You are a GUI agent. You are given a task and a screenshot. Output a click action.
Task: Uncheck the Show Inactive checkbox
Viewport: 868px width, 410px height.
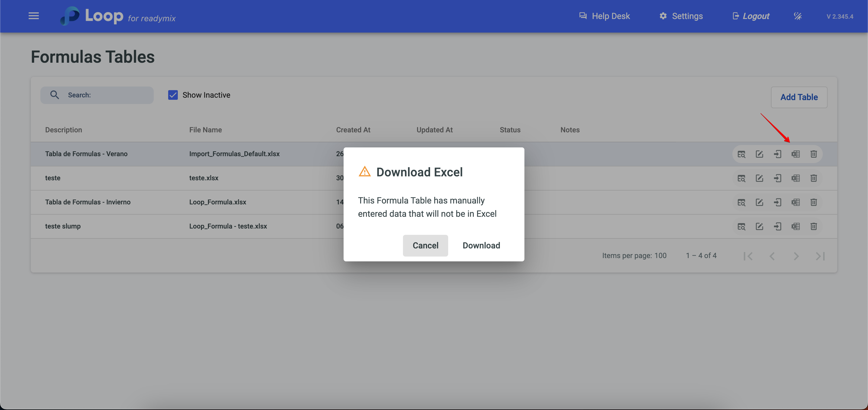(x=173, y=95)
